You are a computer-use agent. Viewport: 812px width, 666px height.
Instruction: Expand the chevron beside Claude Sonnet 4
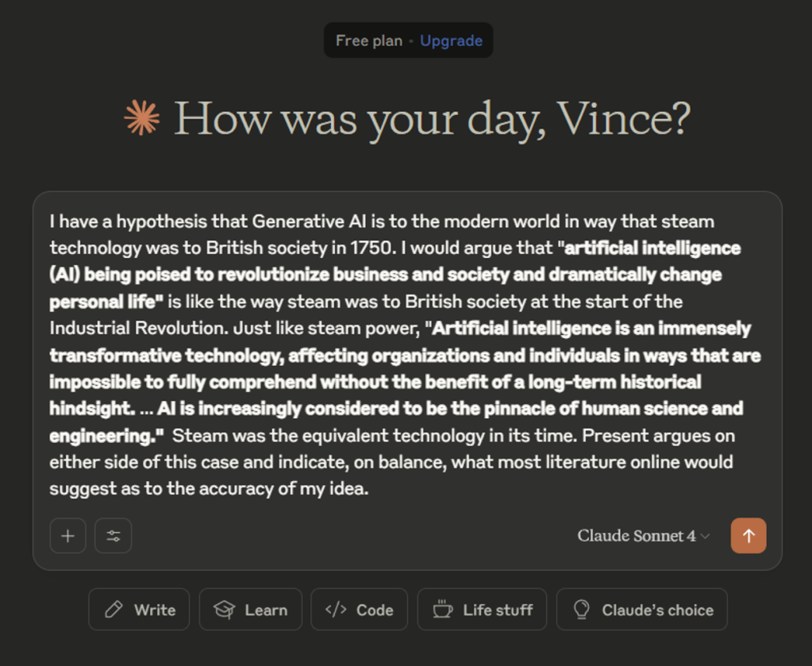(x=706, y=537)
